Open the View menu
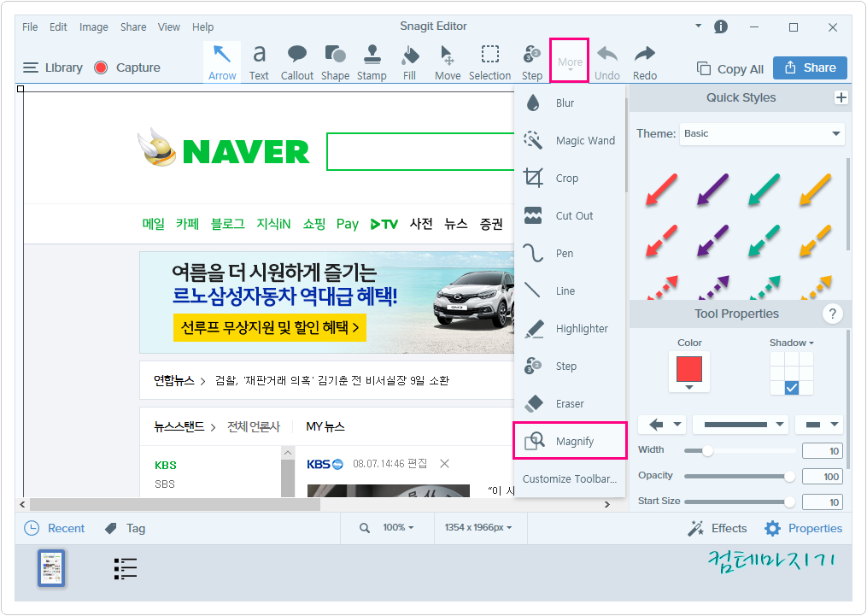Image resolution: width=867 pixels, height=616 pixels. [168, 26]
